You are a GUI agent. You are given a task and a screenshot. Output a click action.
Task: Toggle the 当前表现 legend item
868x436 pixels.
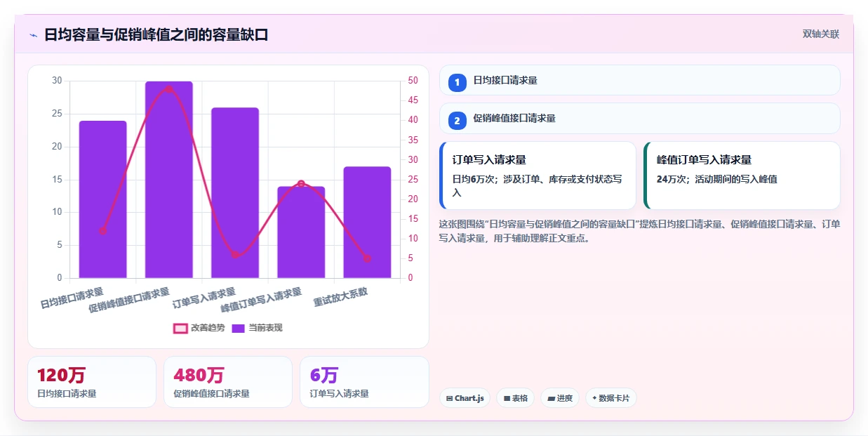click(x=257, y=328)
